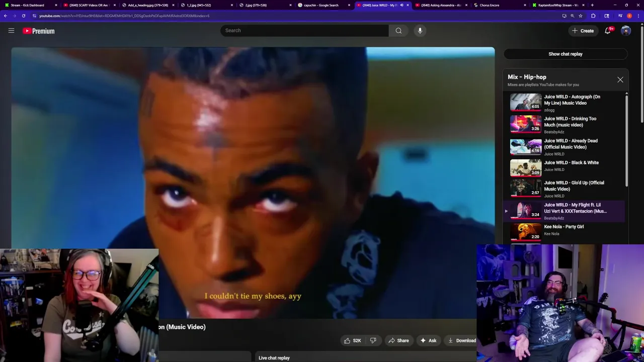Click the zdogg channel name in playlist
This screenshot has width=644, height=362.
(x=549, y=110)
